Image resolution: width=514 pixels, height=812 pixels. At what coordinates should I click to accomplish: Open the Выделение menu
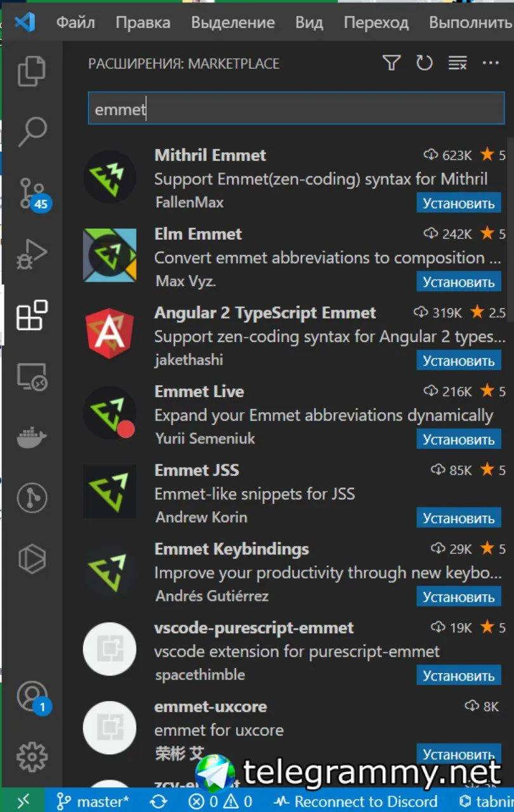pyautogui.click(x=233, y=23)
